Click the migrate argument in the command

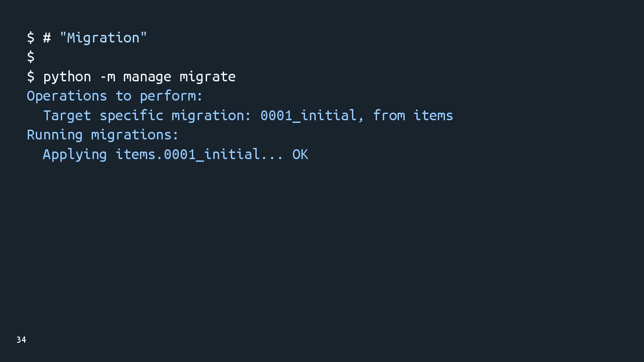(x=208, y=76)
